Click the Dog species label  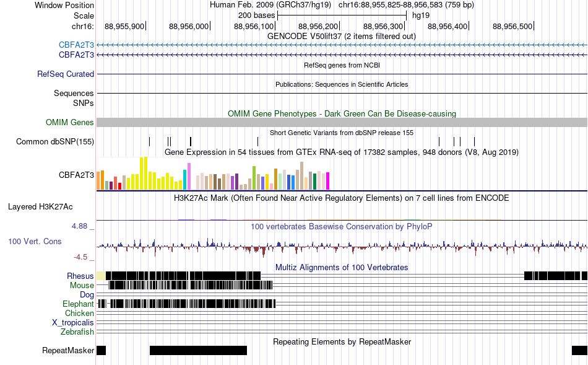[x=87, y=295]
